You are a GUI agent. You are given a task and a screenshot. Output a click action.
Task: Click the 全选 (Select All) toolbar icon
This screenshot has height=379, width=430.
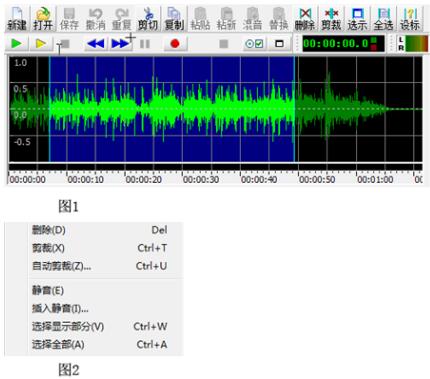click(383, 18)
